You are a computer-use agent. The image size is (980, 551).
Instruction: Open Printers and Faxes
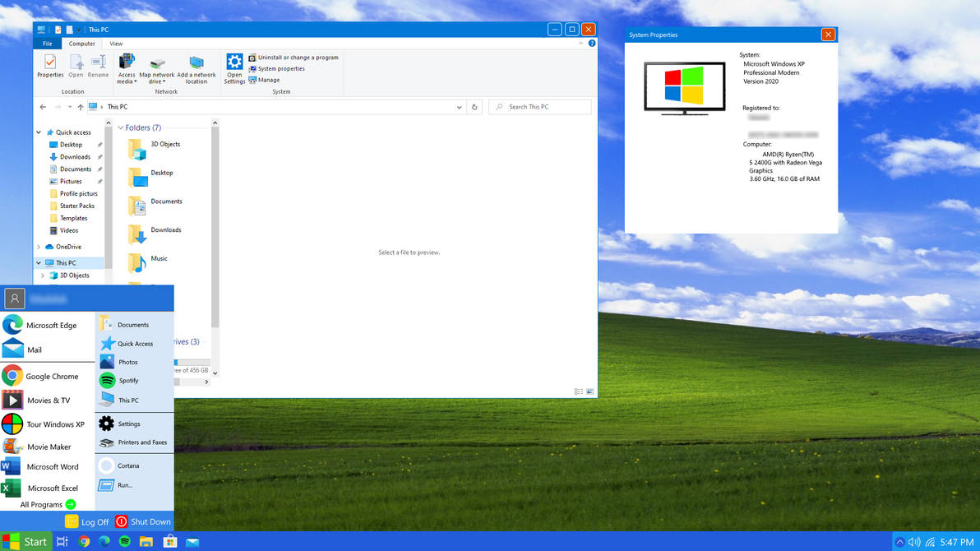click(133, 442)
